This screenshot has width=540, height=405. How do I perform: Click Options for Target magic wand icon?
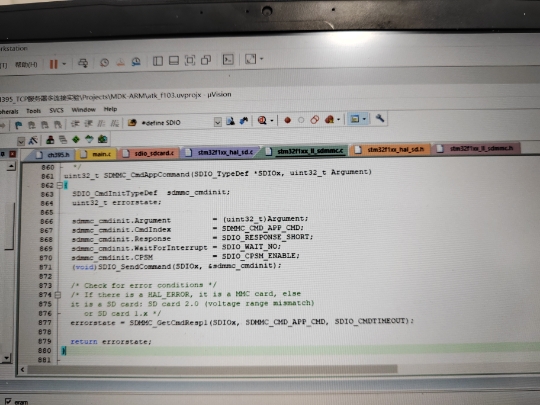(33, 140)
